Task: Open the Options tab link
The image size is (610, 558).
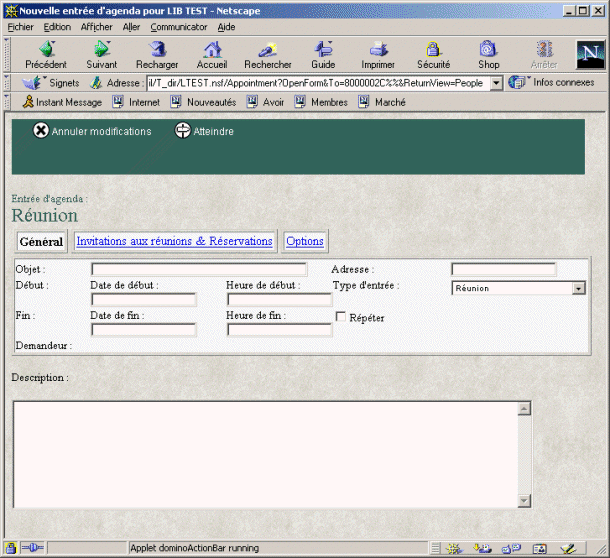Action: (305, 241)
